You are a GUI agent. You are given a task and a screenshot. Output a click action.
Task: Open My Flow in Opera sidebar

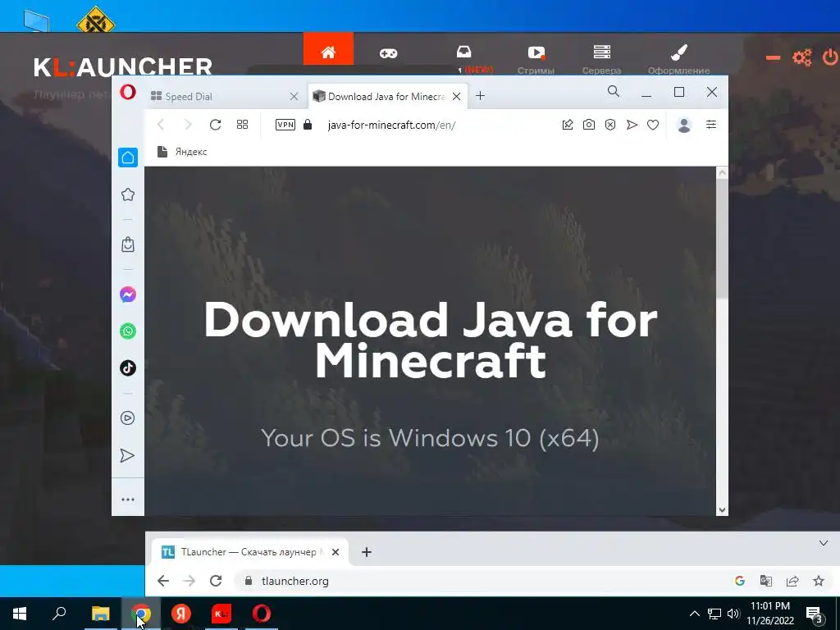[127, 455]
